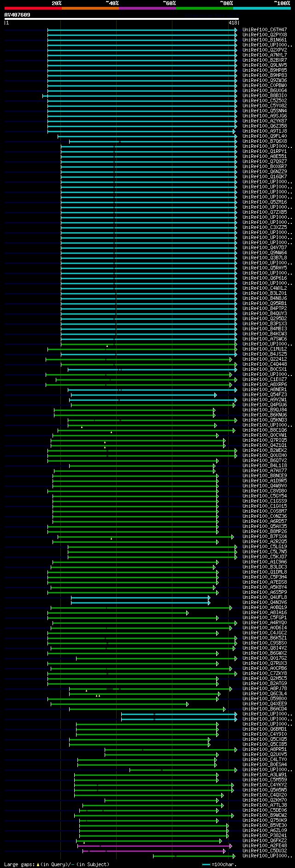Image resolution: width=295 pixels, height=868 pixels.
Task: Select label UniRef100_B6QTV2
Action: (265, 460)
